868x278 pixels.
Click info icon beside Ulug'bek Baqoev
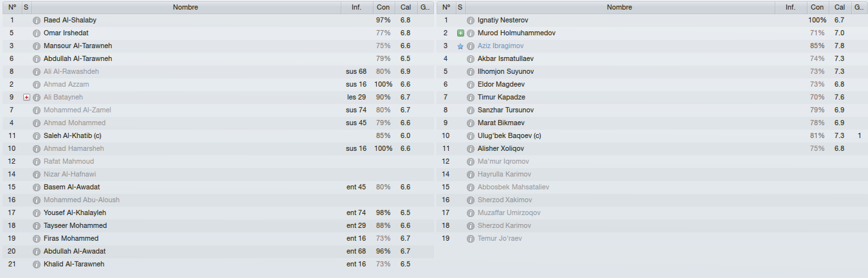pos(471,136)
